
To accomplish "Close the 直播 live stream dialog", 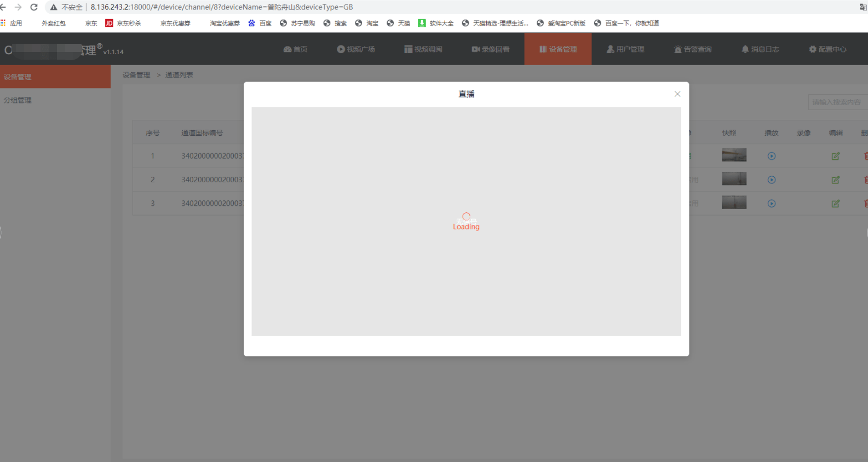I will coord(677,94).
